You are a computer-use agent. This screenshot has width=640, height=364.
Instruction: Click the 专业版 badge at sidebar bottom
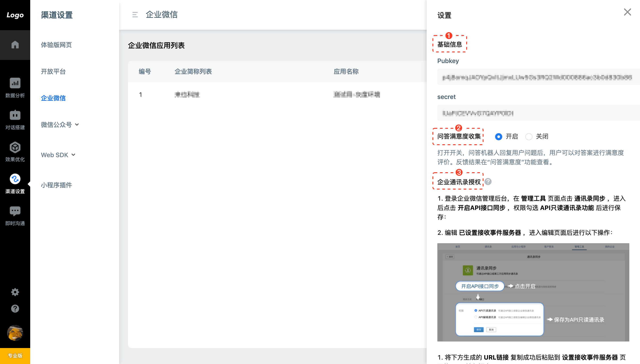coord(15,356)
